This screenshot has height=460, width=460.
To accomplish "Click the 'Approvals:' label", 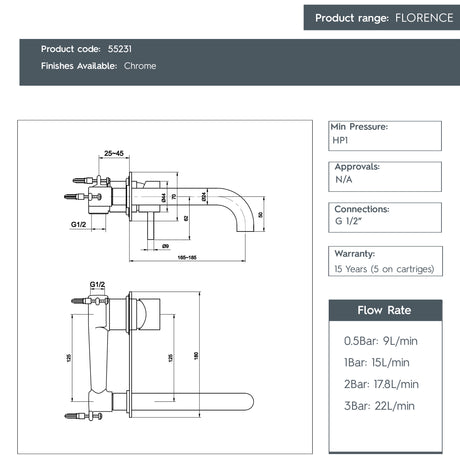I will [x=357, y=167].
